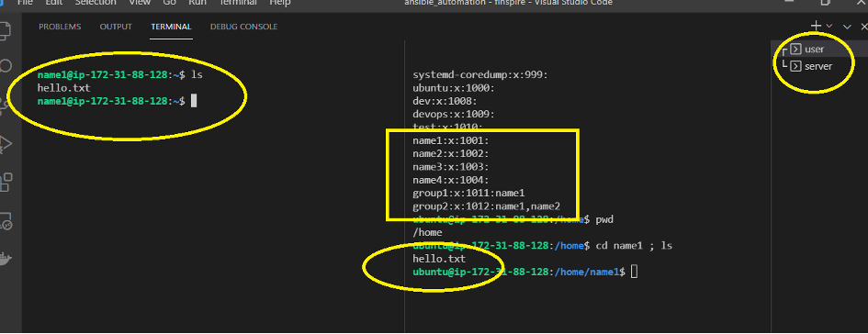868x334 pixels.
Task: Focus the cursor in the name1 terminal
Action: tap(194, 101)
